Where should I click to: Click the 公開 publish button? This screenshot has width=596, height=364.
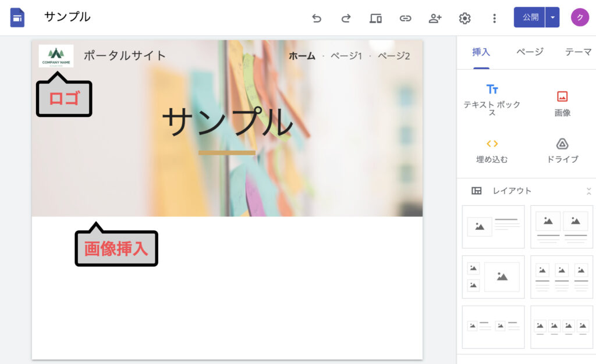coord(530,17)
